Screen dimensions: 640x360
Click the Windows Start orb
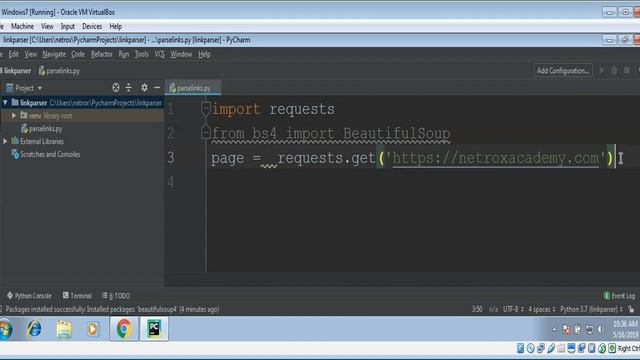(5, 329)
